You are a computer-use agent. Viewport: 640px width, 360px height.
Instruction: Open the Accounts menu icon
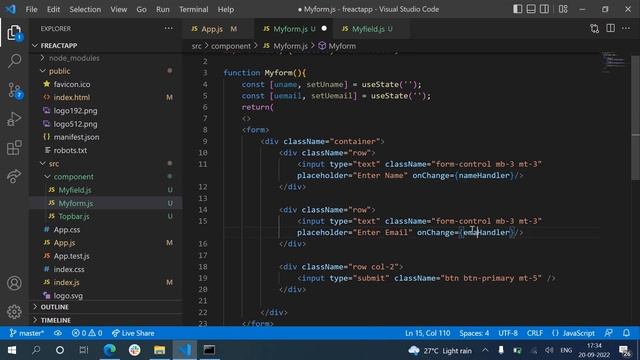[14, 283]
